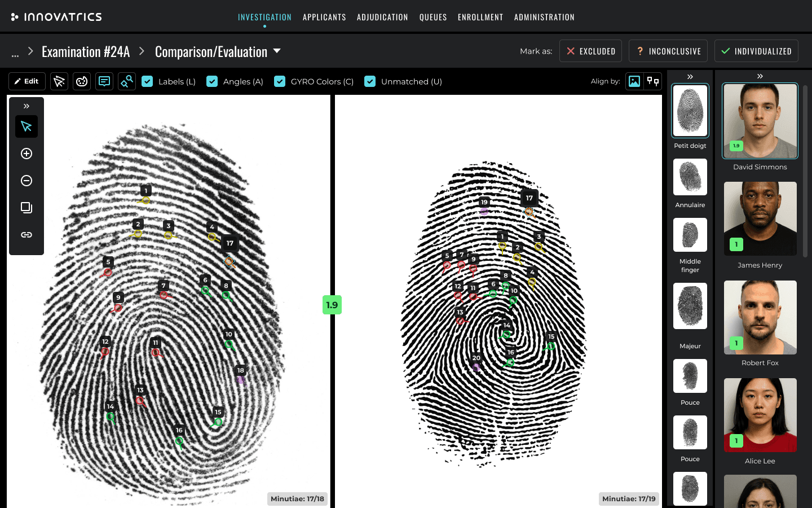
Task: Click the link icon in the left toolbar
Action: tap(27, 234)
